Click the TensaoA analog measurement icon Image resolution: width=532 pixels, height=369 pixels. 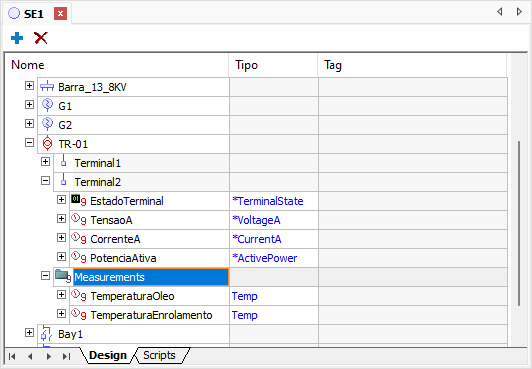(x=78, y=219)
